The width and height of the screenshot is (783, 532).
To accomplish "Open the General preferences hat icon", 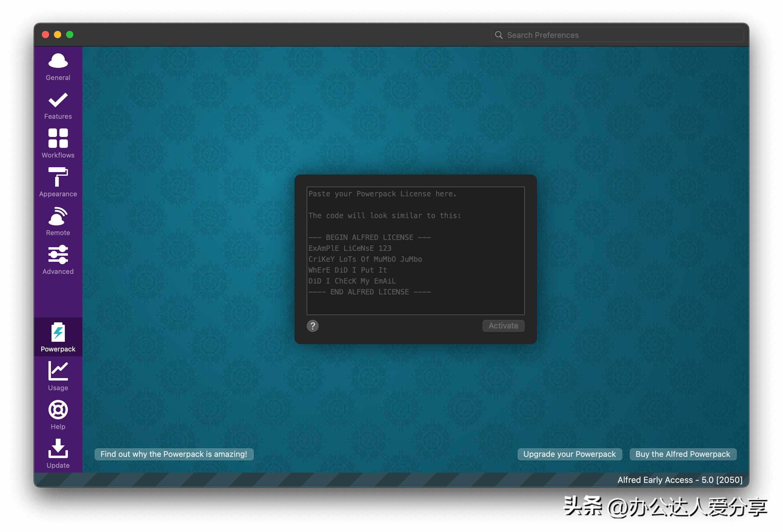I will (x=58, y=61).
